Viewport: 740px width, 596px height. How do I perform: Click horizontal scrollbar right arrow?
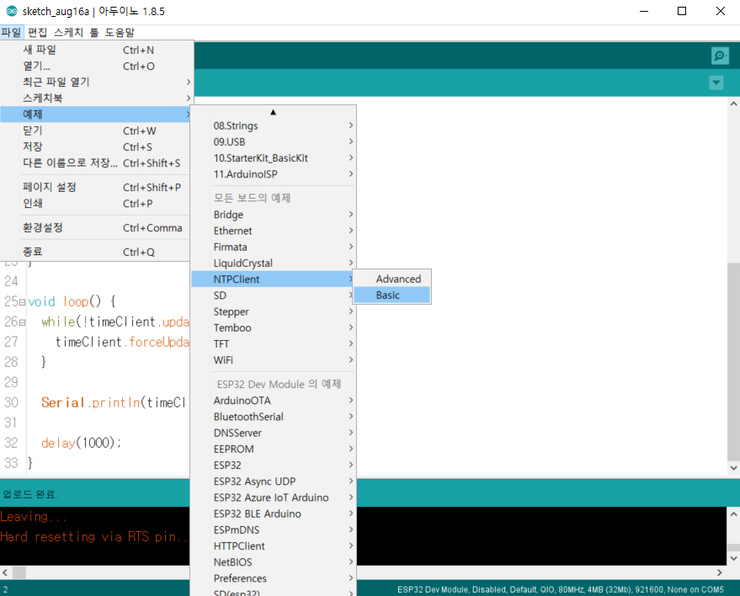pos(719,572)
